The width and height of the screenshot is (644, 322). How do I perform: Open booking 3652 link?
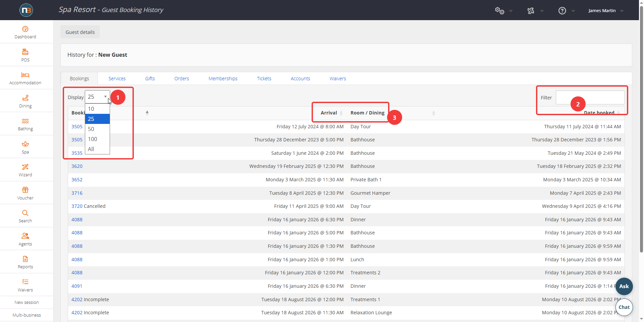point(77,180)
